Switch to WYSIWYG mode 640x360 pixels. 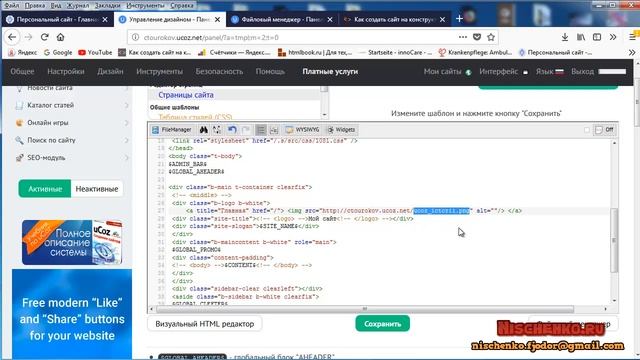pos(302,130)
